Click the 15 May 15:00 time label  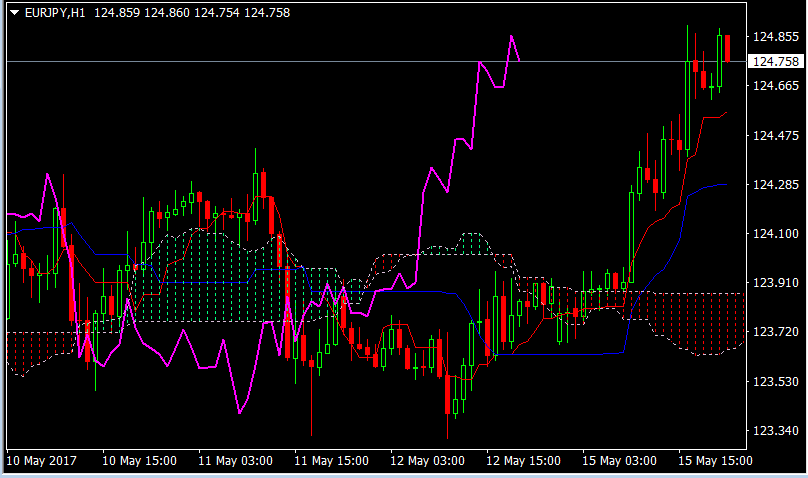coord(715,461)
